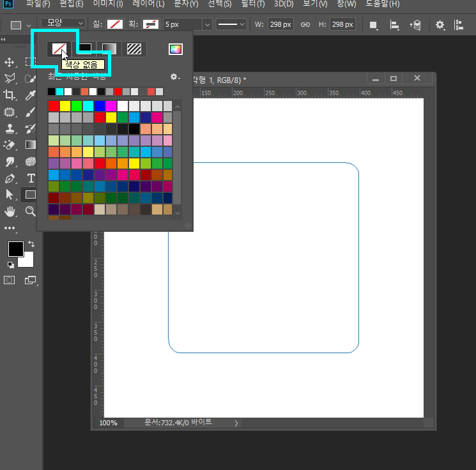Open shape geometry gear options
This screenshot has height=470, width=476.
click(x=440, y=25)
